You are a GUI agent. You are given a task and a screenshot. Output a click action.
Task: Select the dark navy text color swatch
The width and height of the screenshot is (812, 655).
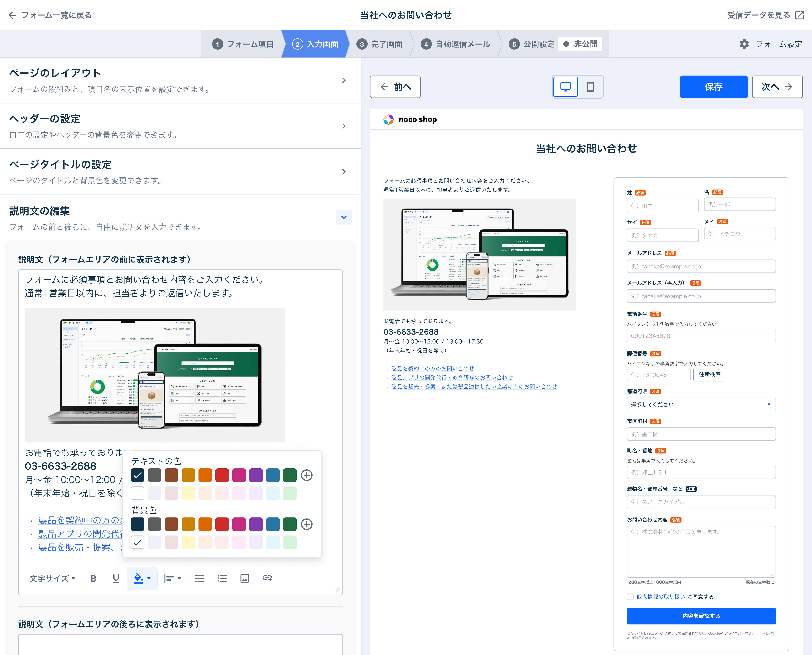click(137, 475)
